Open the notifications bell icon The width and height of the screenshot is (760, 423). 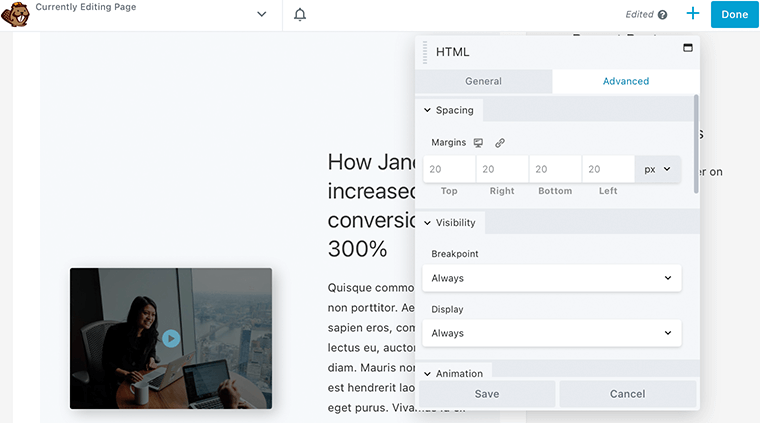click(x=300, y=15)
